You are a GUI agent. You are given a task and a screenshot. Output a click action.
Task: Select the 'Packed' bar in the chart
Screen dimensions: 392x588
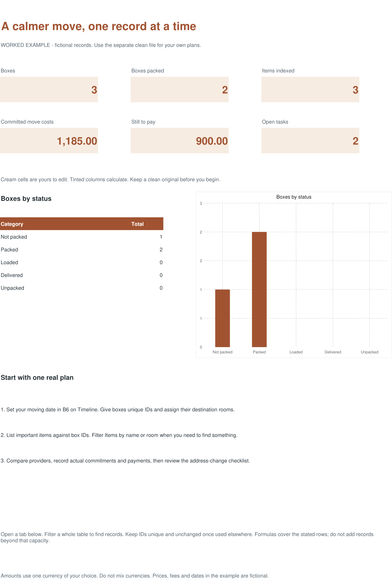[259, 289]
